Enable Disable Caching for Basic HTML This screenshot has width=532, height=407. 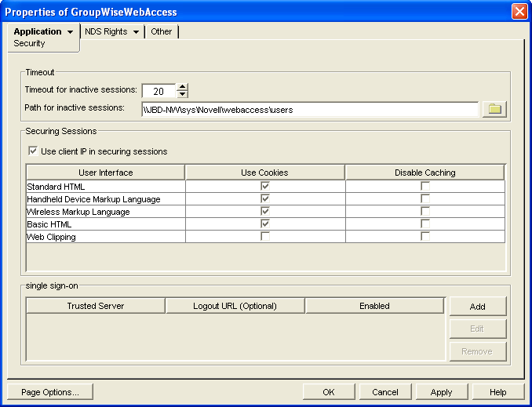point(425,224)
